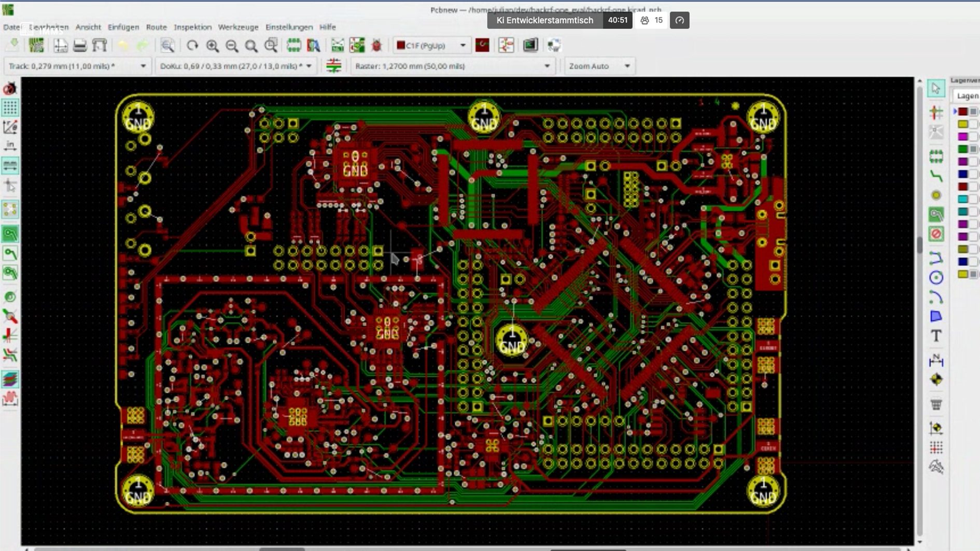Click the Ki Entwicklerstammtisch meeting title
This screenshot has height=551, width=980.
[544, 20]
